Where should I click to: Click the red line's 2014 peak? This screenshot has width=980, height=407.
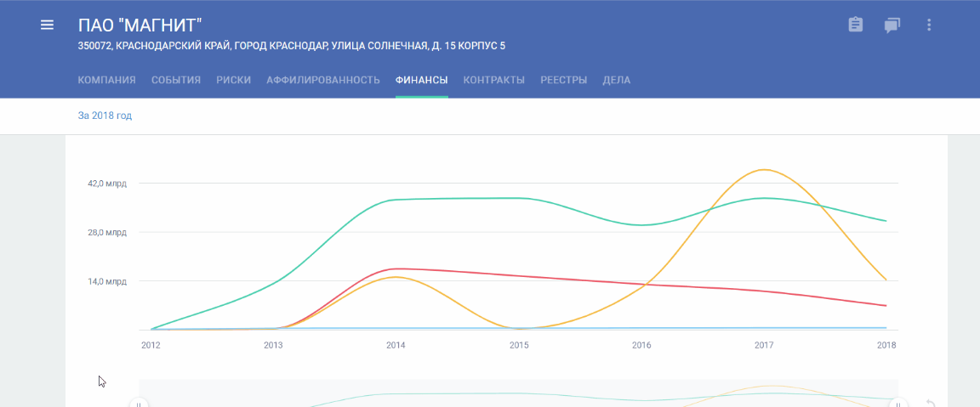click(x=396, y=269)
